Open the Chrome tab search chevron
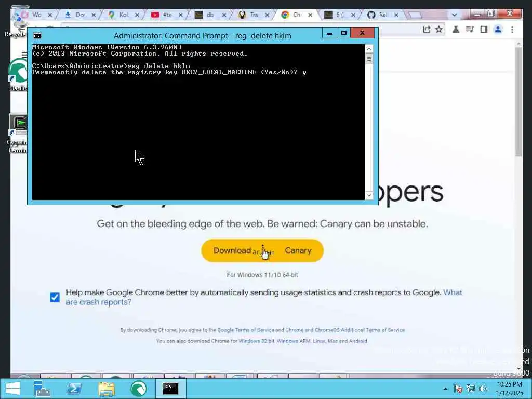This screenshot has width=532, height=399. click(454, 15)
